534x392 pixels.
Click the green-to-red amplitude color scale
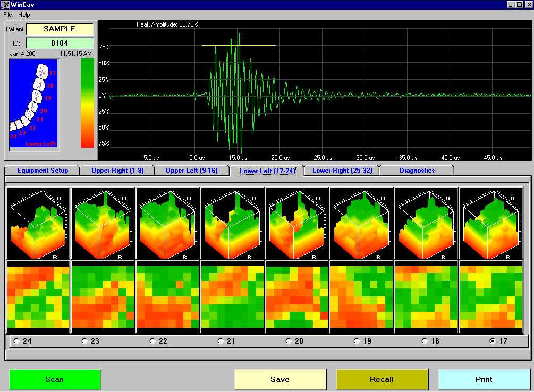[x=87, y=103]
